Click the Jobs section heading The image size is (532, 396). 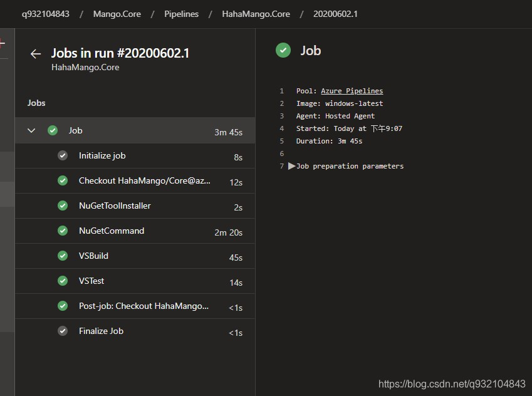tap(36, 103)
